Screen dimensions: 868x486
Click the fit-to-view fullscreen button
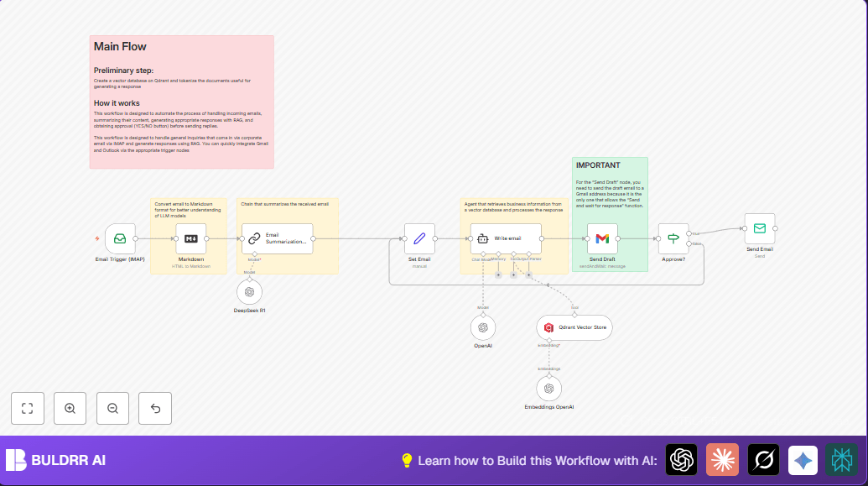click(x=28, y=409)
